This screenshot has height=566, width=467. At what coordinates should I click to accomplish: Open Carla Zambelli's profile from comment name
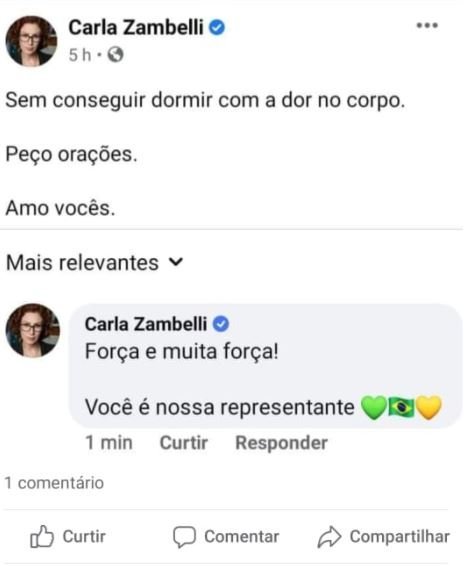(x=146, y=324)
